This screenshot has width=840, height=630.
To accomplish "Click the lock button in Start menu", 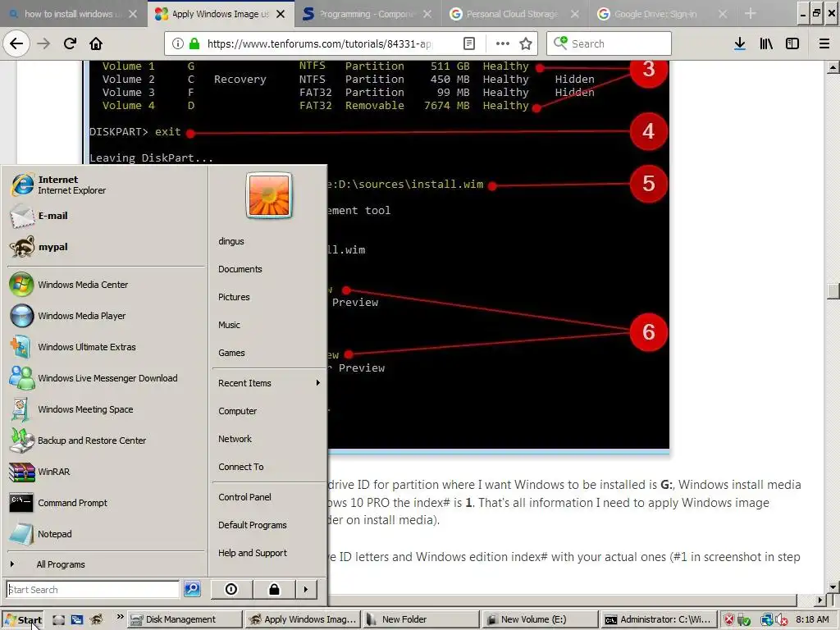I will (x=274, y=589).
